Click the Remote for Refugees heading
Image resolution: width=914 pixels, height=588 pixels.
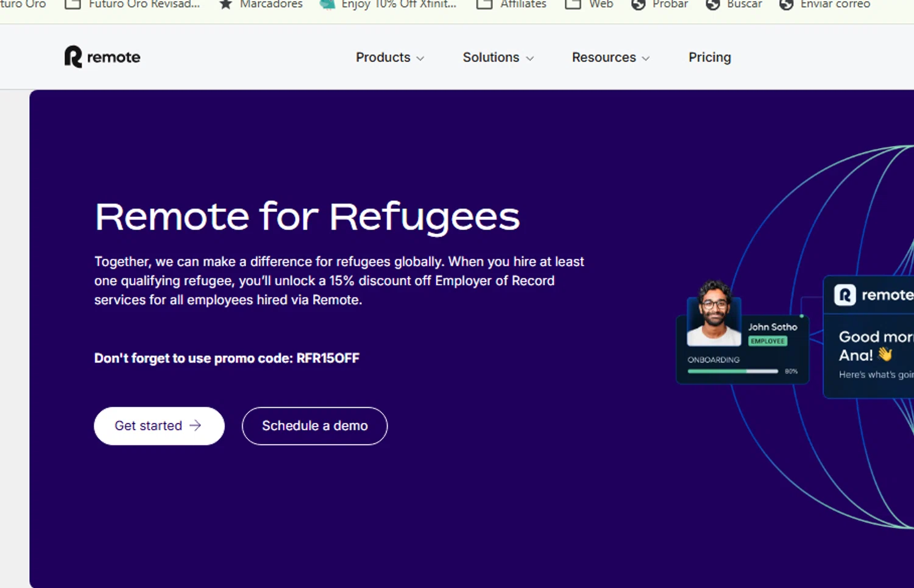tap(308, 217)
